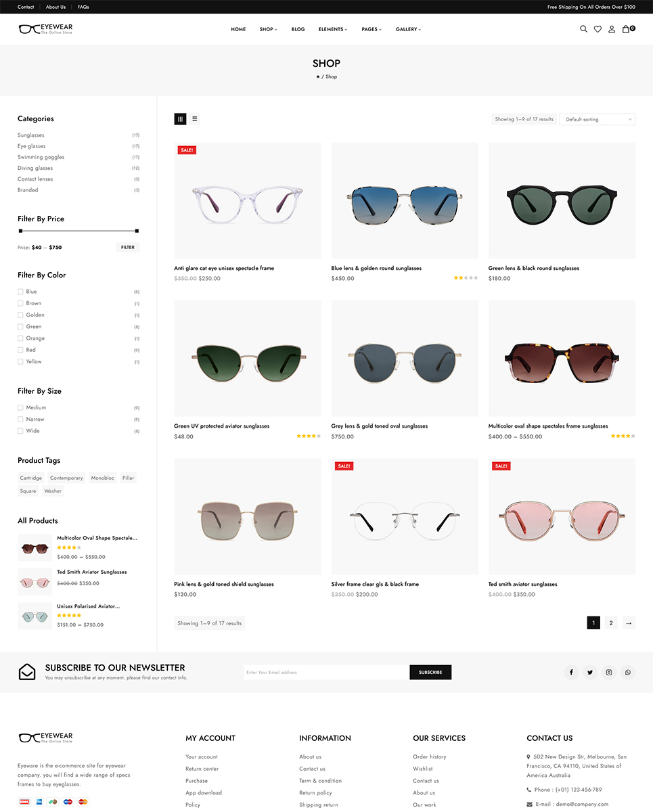653x812 pixels.
Task: Open the wishlist heart icon
Action: [598, 29]
